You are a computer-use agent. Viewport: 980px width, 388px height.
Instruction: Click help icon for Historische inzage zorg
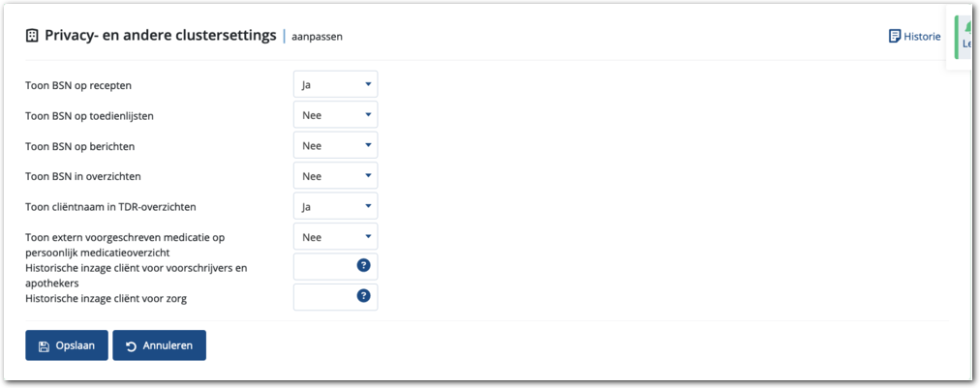tap(363, 295)
